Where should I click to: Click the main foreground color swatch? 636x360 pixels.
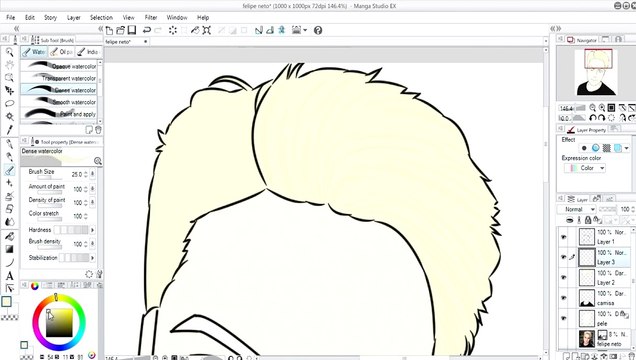click(6, 302)
